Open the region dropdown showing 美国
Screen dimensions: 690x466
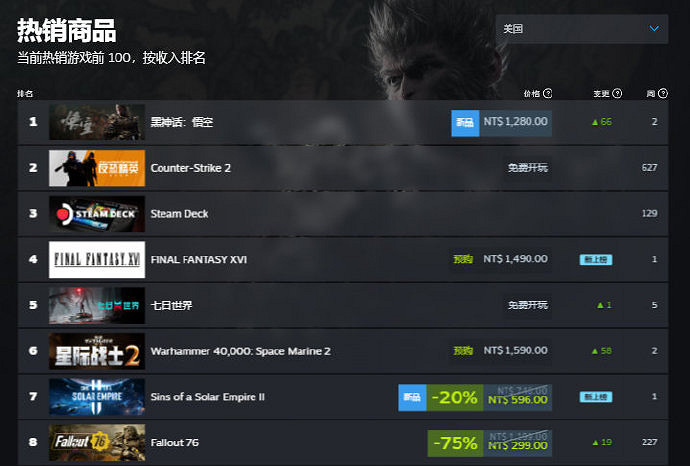(582, 29)
